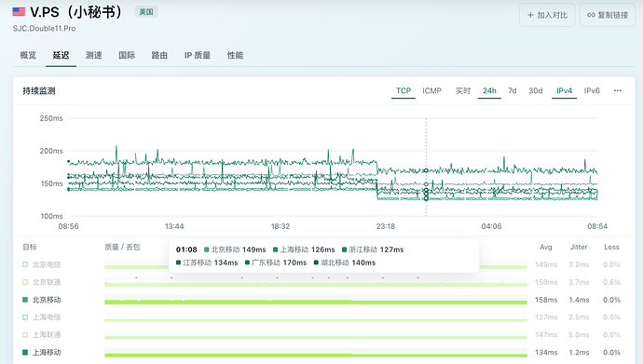Screen dimensions: 643x364
Task: Toggle the 上海联通 target checkbox
Action: [25, 335]
